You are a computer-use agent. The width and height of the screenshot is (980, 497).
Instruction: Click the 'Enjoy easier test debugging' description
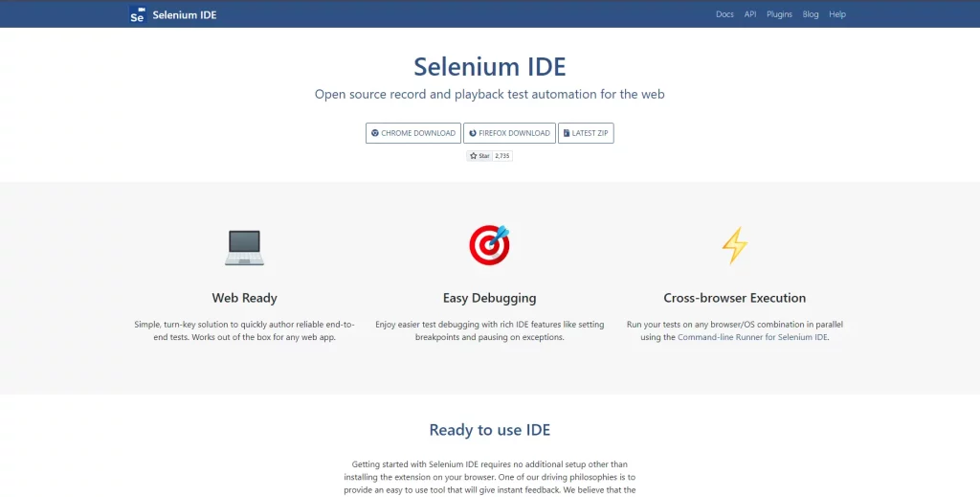[x=489, y=330]
